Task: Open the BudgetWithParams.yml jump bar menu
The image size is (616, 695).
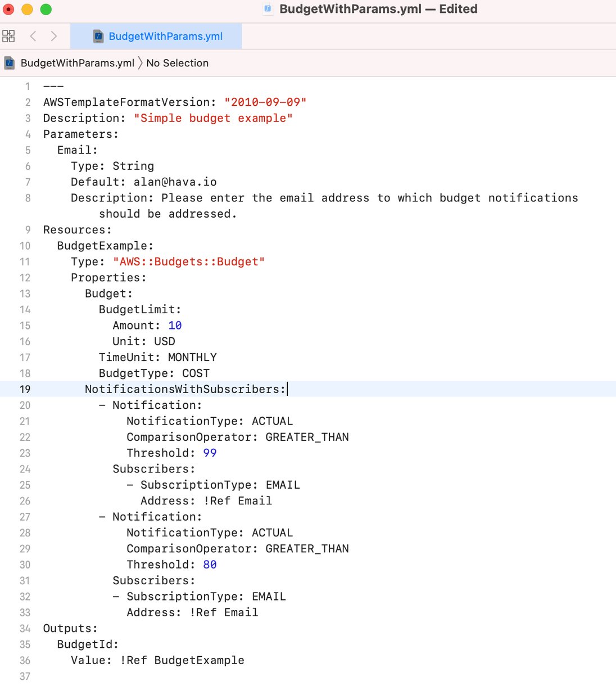Action: tap(76, 63)
